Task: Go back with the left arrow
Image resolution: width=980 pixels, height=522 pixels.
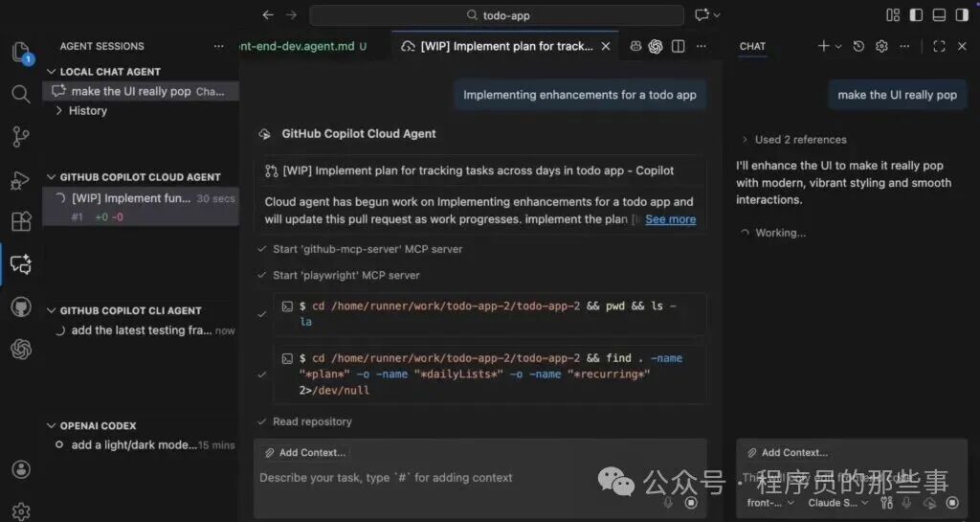Action: point(268,15)
